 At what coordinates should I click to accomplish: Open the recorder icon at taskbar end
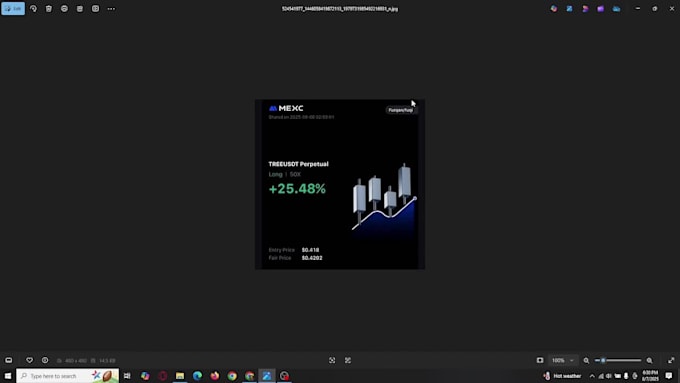click(x=284, y=376)
